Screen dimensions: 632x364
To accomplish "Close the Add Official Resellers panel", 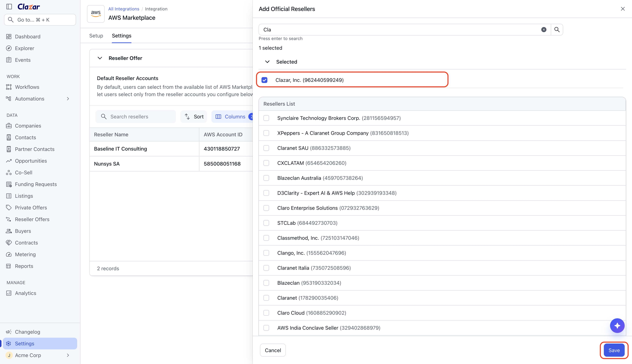I will pos(622,9).
